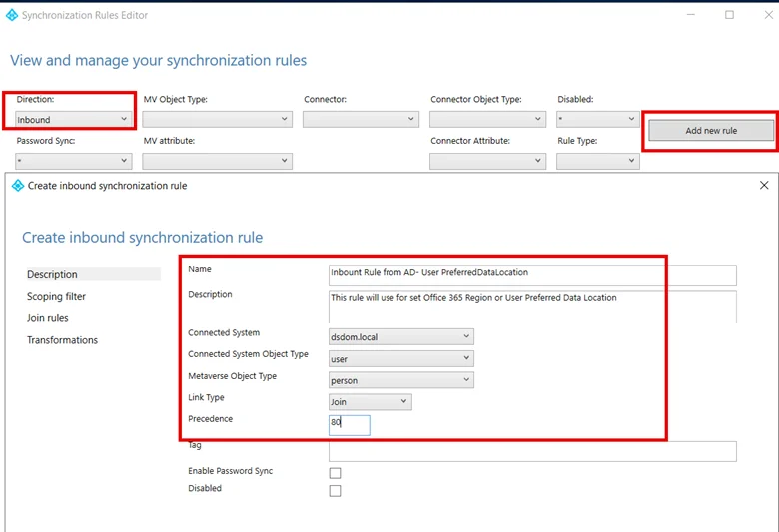This screenshot has height=532, width=779.
Task: Open the Connected System Object Type dropdown
Action: click(x=400, y=359)
